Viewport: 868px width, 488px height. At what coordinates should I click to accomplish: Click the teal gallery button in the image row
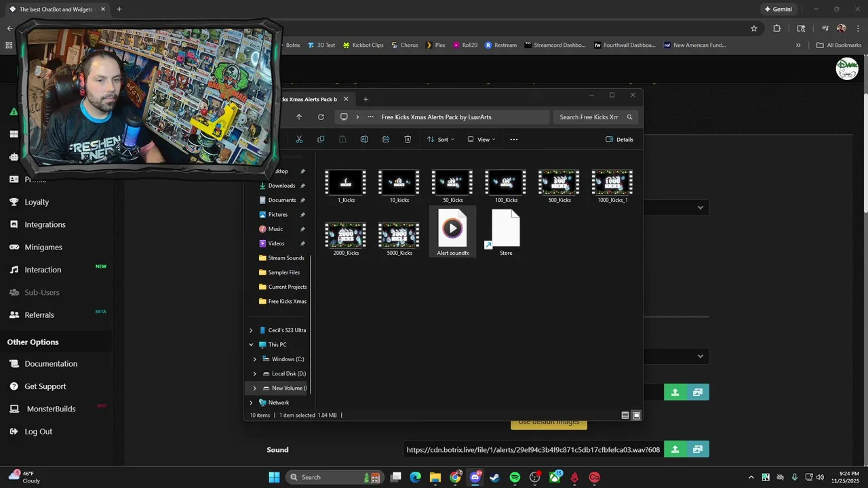pos(698,392)
